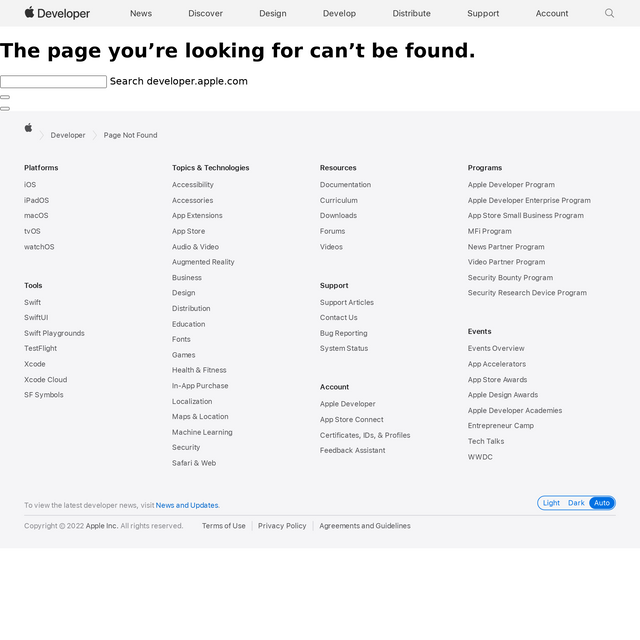Click the Developer breadcrumb link
640x640 pixels.
[x=68, y=135]
